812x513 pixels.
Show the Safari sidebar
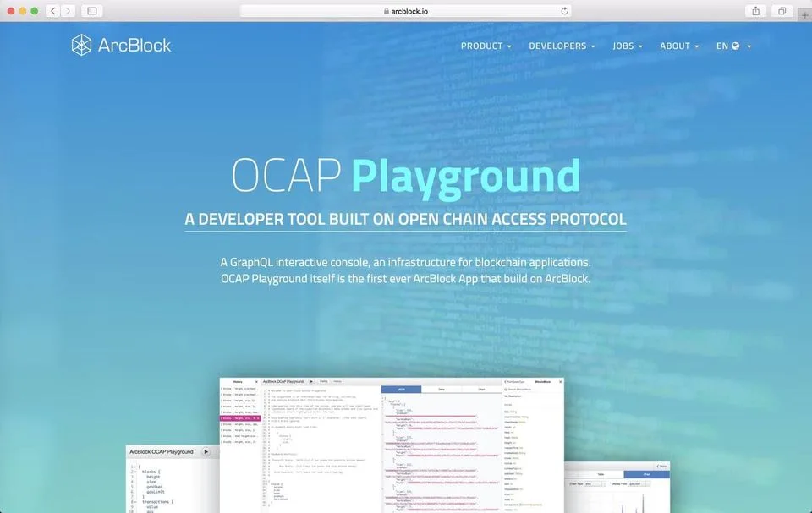92,11
